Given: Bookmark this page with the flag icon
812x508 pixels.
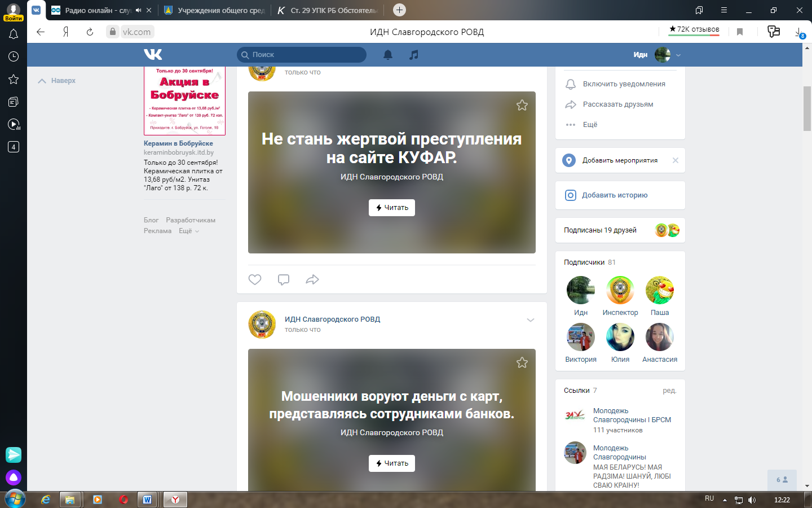Looking at the screenshot, I should (x=740, y=32).
